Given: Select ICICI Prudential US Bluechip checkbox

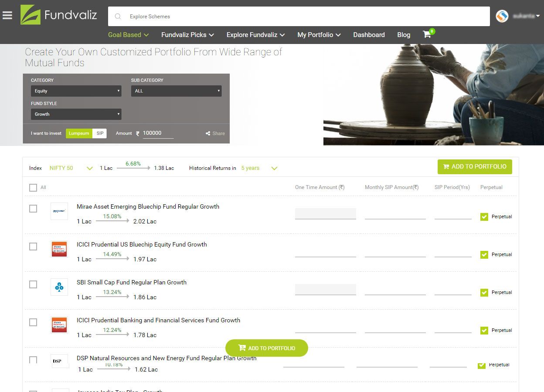Looking at the screenshot, I should tap(33, 247).
